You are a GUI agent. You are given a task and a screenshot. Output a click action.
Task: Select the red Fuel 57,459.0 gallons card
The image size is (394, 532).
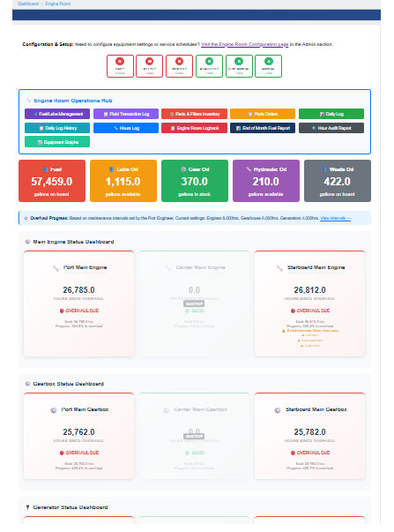pyautogui.click(x=52, y=181)
